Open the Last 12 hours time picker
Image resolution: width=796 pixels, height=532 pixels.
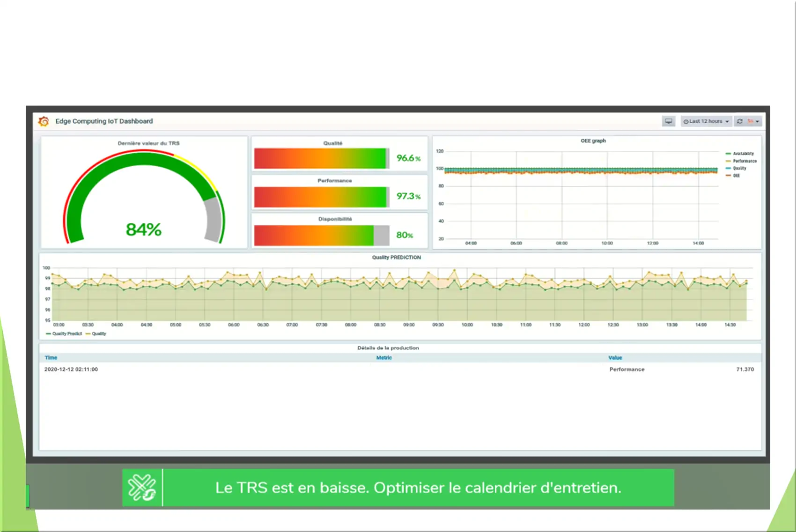(706, 121)
